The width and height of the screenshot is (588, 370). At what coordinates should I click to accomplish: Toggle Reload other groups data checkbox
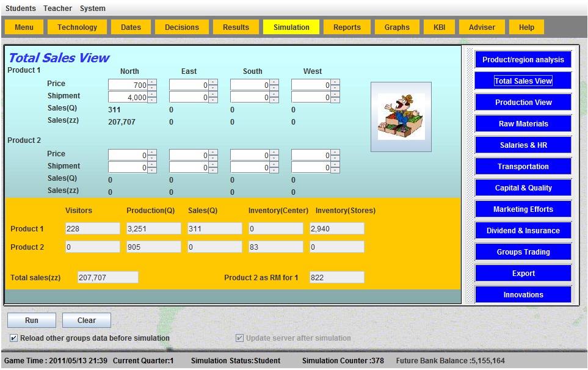coord(14,338)
